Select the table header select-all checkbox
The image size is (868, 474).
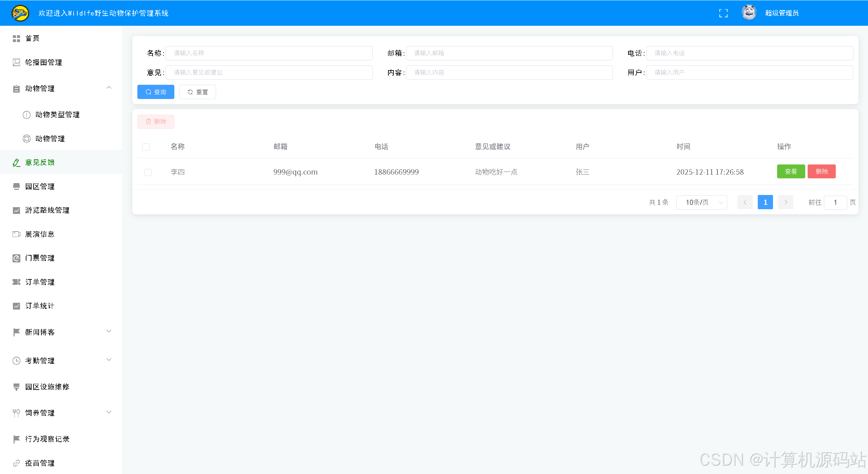click(x=146, y=147)
